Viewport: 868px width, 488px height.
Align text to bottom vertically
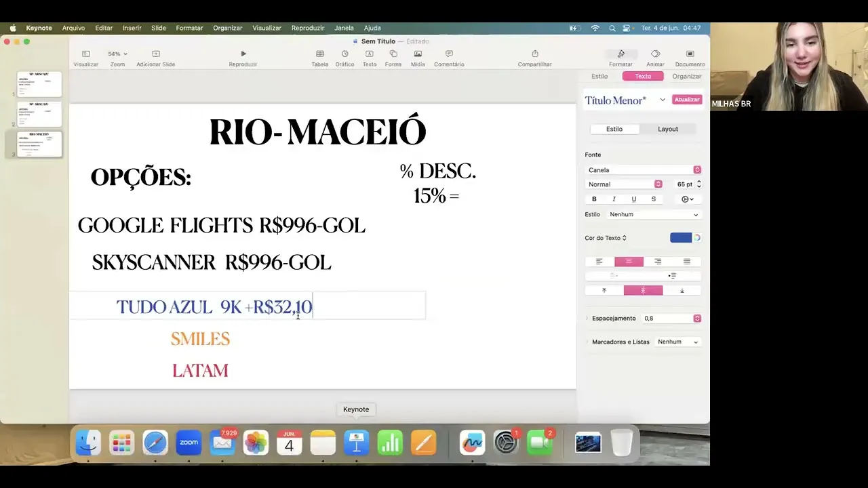click(682, 291)
